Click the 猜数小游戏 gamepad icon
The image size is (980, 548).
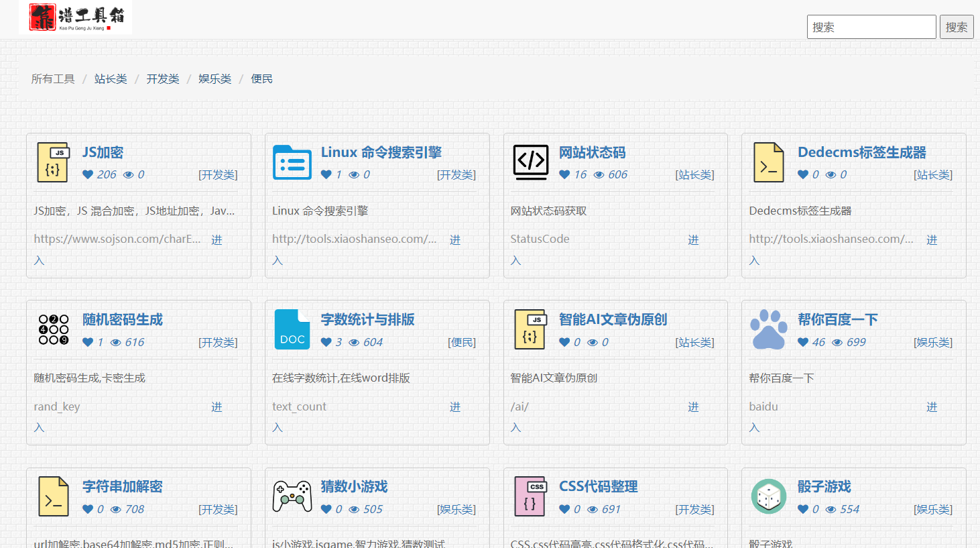[x=292, y=496]
